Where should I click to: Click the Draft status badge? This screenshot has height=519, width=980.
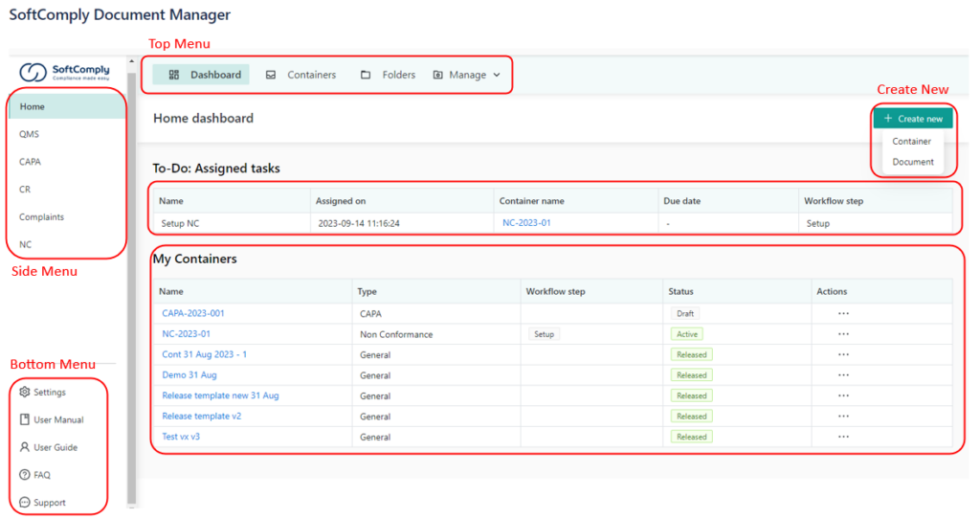coord(685,313)
